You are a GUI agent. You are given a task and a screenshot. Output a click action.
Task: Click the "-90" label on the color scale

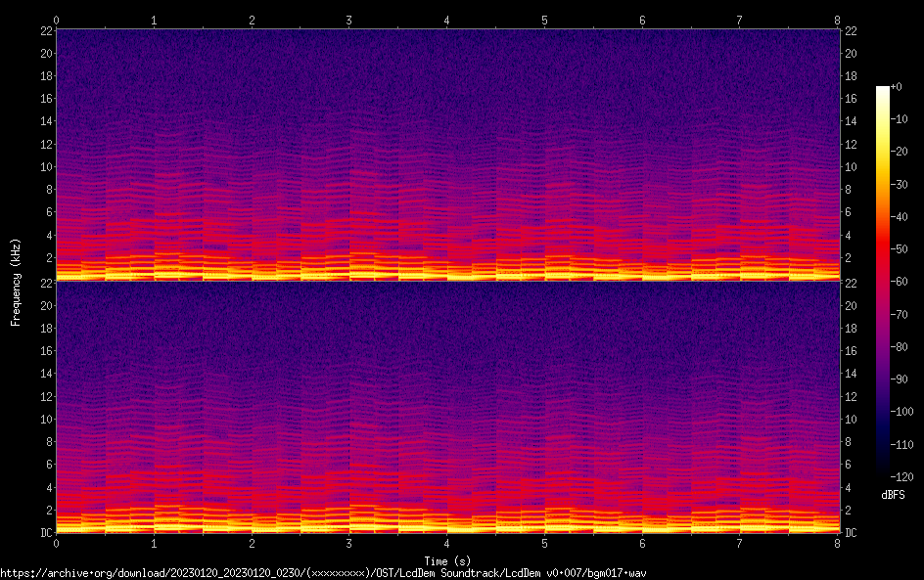(900, 378)
